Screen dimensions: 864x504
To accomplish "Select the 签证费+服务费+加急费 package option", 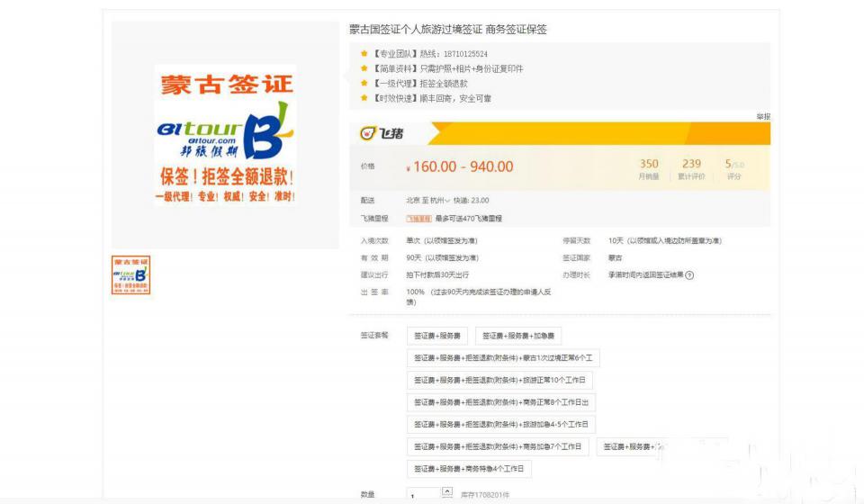I will (518, 336).
